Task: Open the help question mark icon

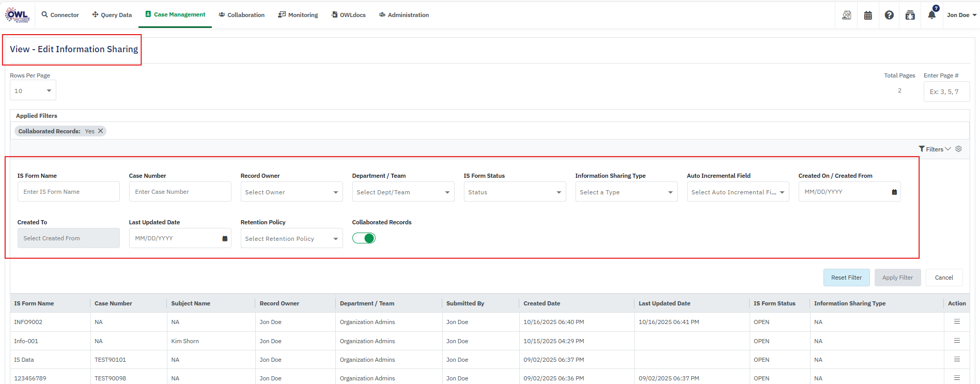Action: 889,15
